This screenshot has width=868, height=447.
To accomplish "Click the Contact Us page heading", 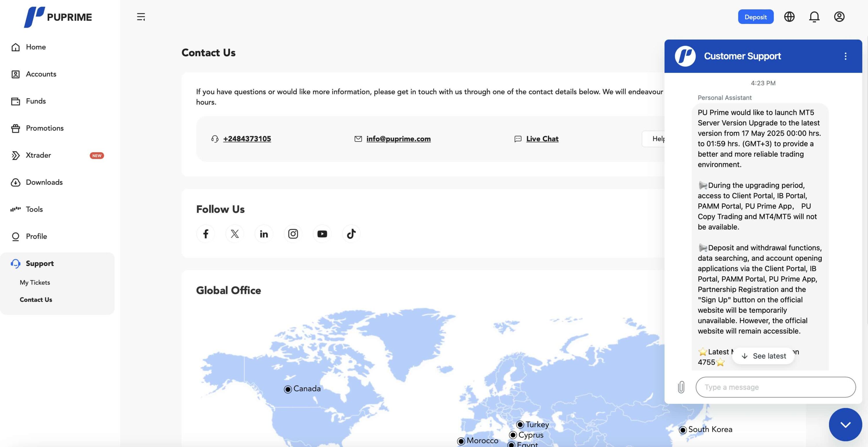I will pyautogui.click(x=208, y=53).
